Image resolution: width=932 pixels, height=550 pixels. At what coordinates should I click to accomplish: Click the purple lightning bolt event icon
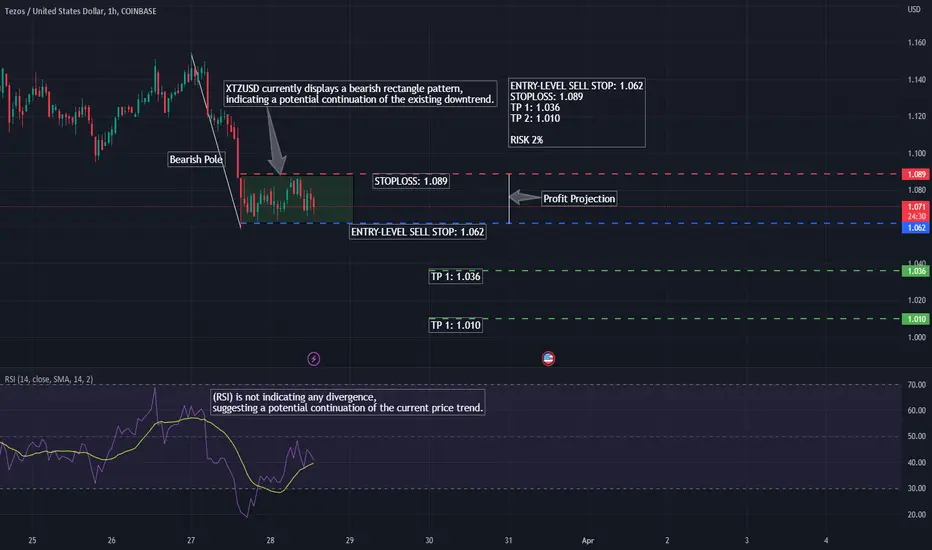pos(313,359)
